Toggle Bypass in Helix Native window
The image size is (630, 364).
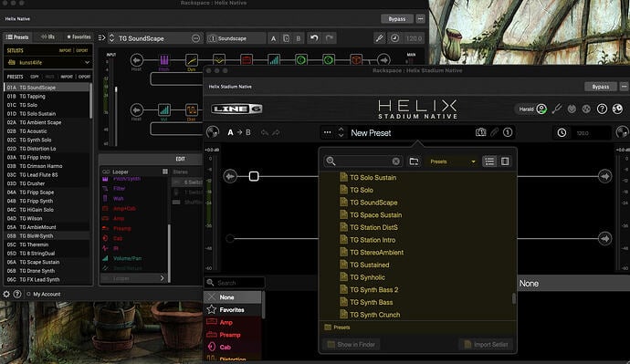397,19
